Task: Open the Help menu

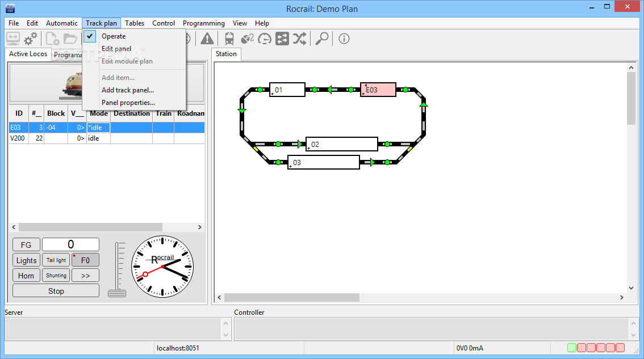Action: pyautogui.click(x=262, y=23)
